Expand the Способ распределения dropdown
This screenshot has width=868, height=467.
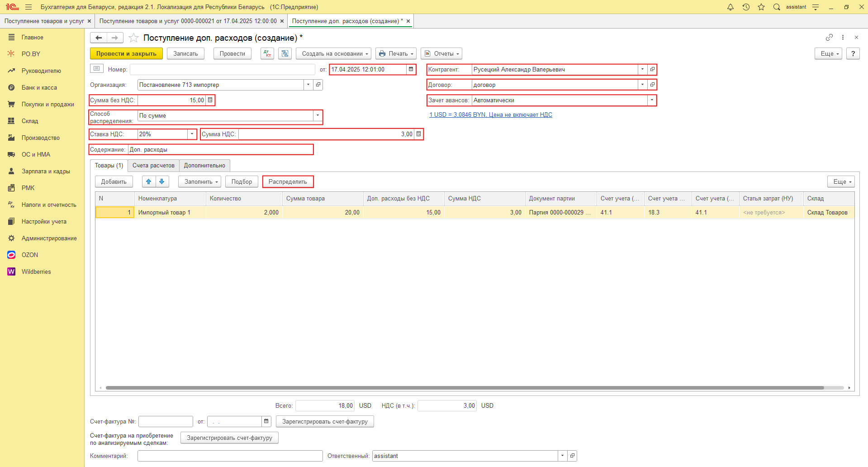[318, 115]
